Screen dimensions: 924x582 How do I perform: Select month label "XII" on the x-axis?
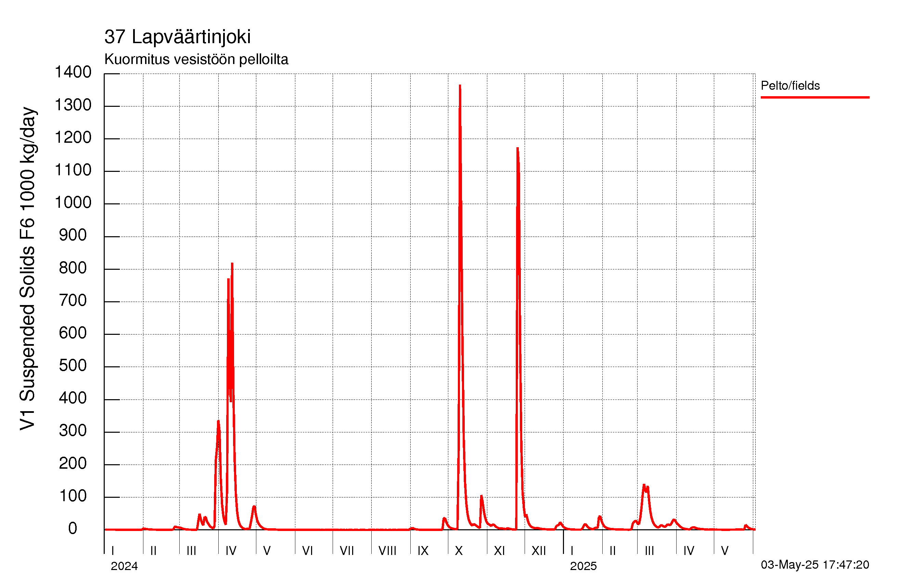coord(539,551)
